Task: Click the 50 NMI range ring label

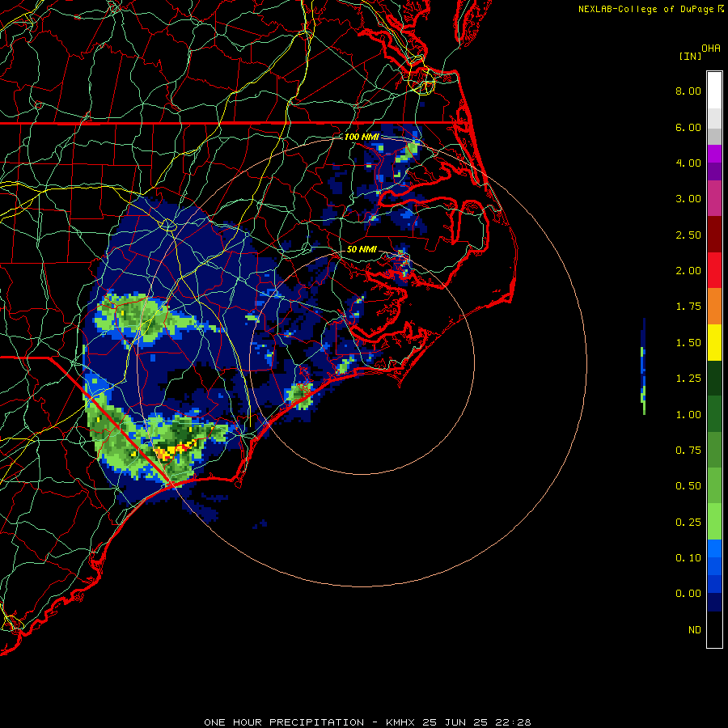Action: coord(362,249)
